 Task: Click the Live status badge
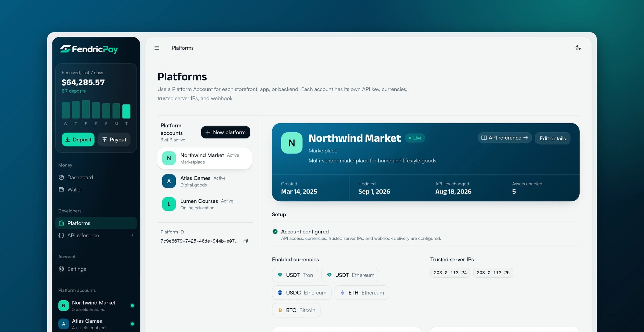(415, 138)
